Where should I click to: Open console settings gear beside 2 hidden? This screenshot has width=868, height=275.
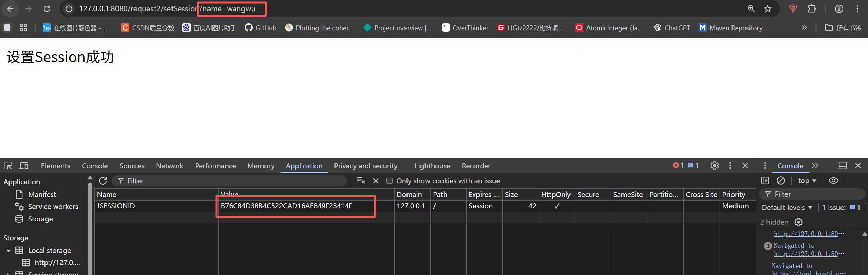pyautogui.click(x=798, y=222)
